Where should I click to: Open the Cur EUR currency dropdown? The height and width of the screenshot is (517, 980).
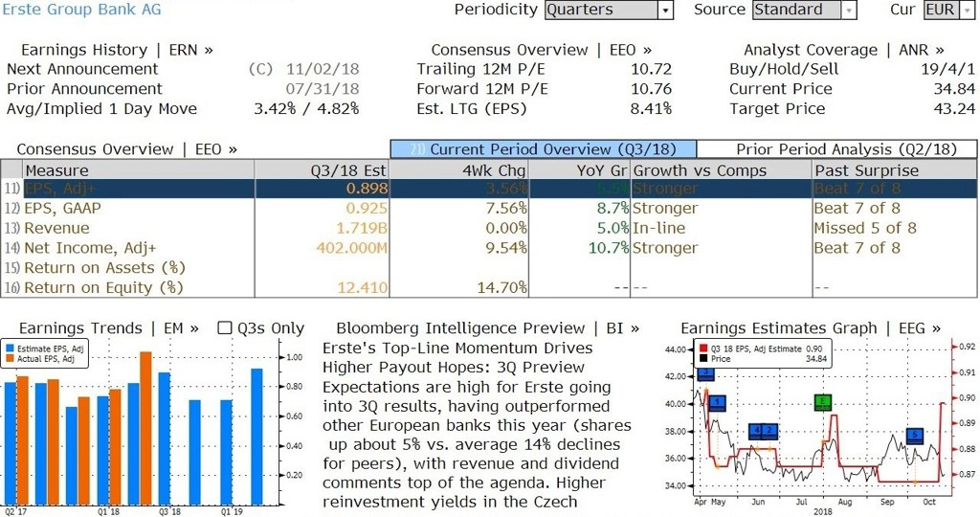[x=948, y=10]
